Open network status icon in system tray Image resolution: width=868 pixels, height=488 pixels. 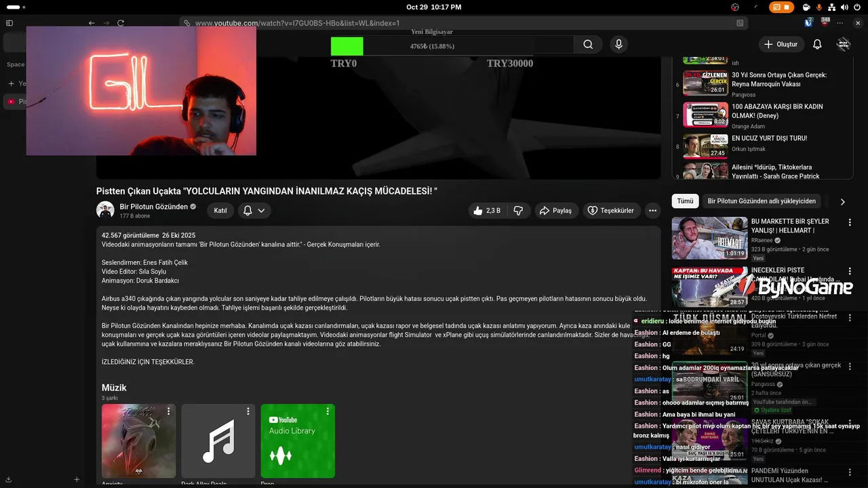pyautogui.click(x=833, y=7)
